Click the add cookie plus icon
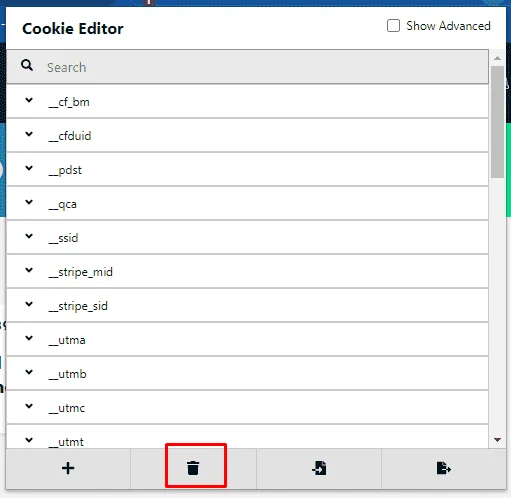 pyautogui.click(x=68, y=468)
